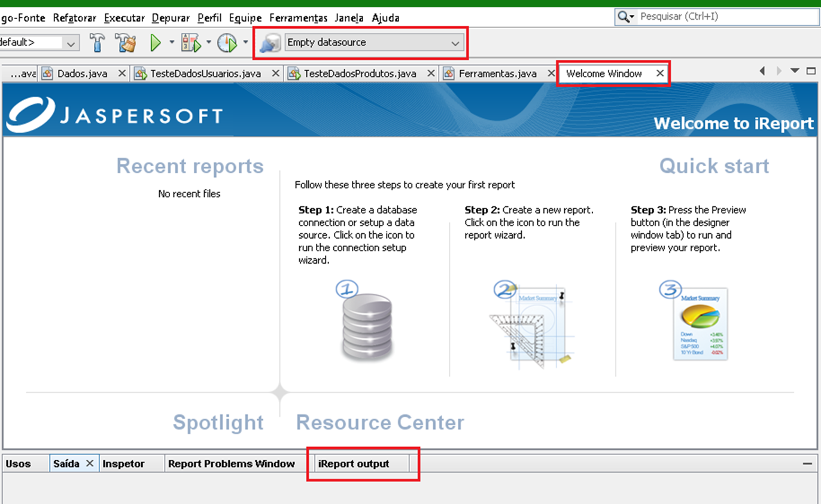
Task: Switch to TesteDadosUsuarios.java tab
Action: point(206,74)
